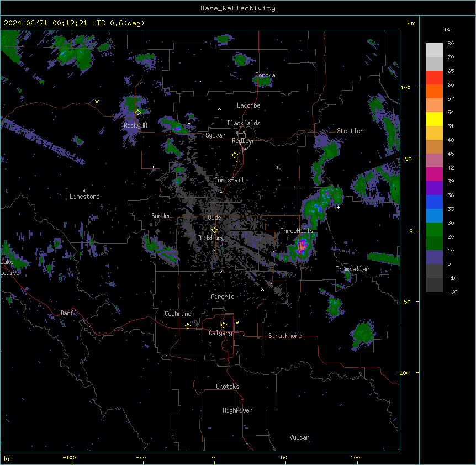Click the yellow diamond marker south of RedDeer
This screenshot has height=465, width=476.
235,155
